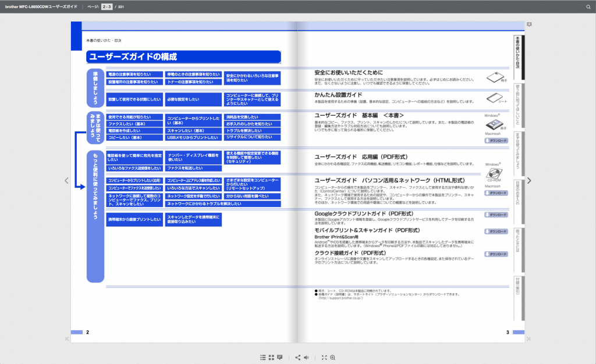The height and width of the screenshot is (364, 596).
Task: Click heading ユーザーズガイド 応用編(PDF形式)
Action: (x=361, y=157)
